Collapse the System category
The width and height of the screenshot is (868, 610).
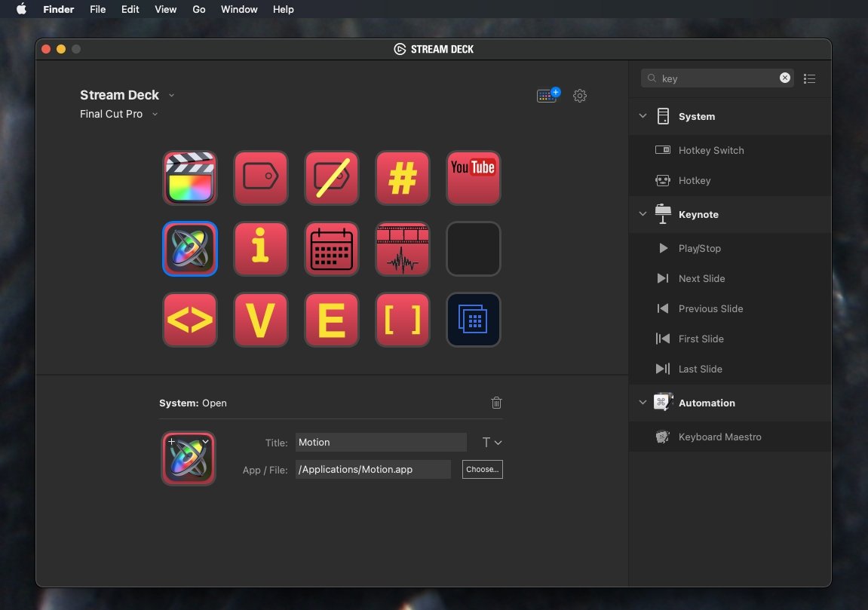coord(643,116)
